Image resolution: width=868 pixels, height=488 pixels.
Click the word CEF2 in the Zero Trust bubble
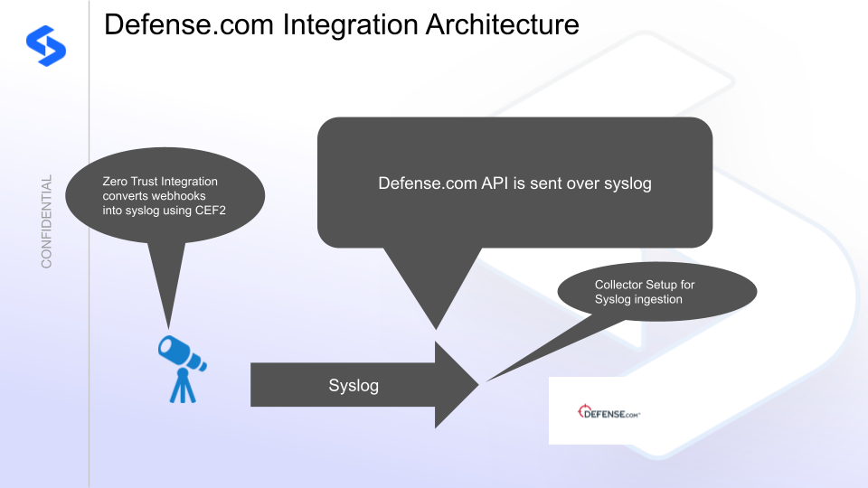click(222, 211)
